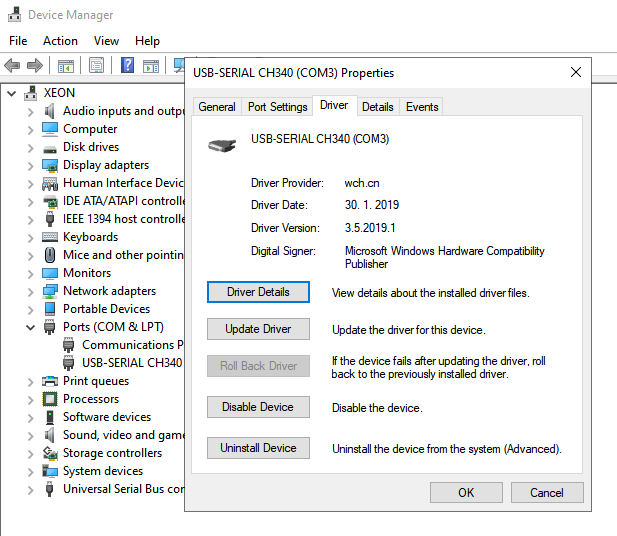The width and height of the screenshot is (617, 536).
Task: Click the Monitors icon
Action: (50, 273)
